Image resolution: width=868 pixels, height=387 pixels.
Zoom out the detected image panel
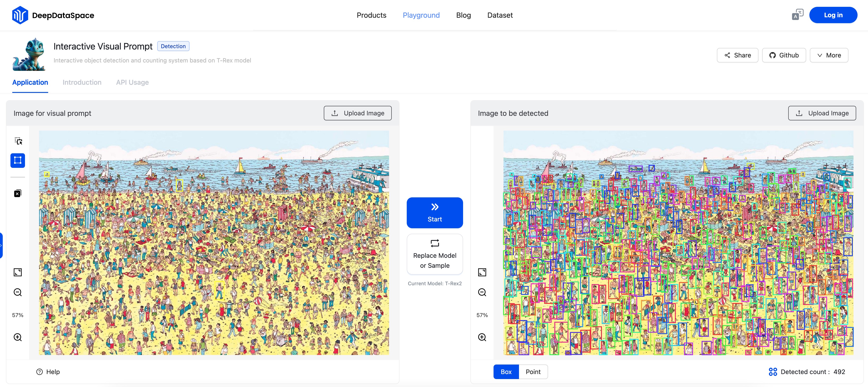click(x=482, y=292)
